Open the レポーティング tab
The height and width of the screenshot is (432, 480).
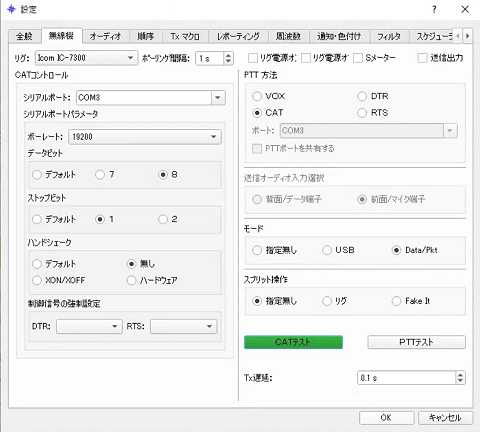coord(238,36)
